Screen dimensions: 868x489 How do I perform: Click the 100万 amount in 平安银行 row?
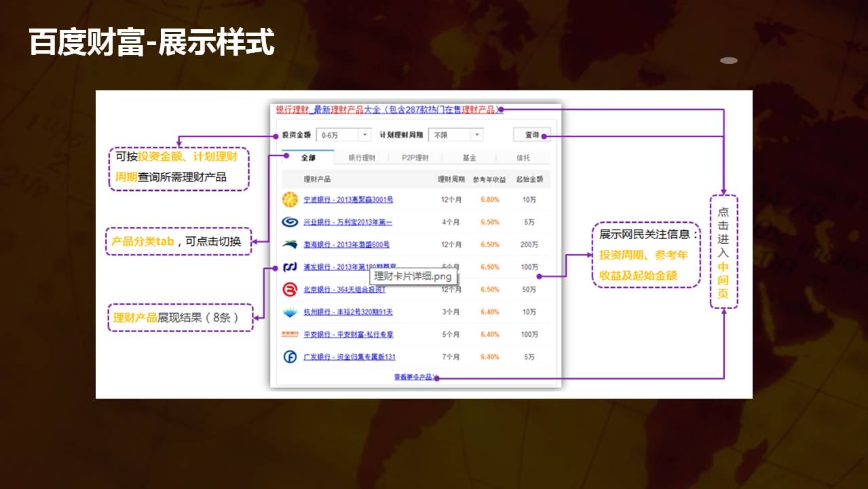(x=529, y=334)
